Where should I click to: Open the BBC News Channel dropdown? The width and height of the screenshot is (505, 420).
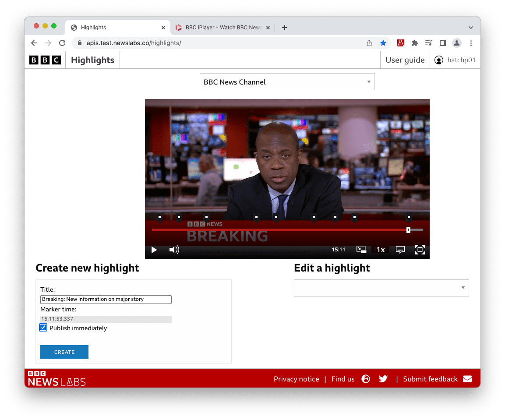(287, 82)
